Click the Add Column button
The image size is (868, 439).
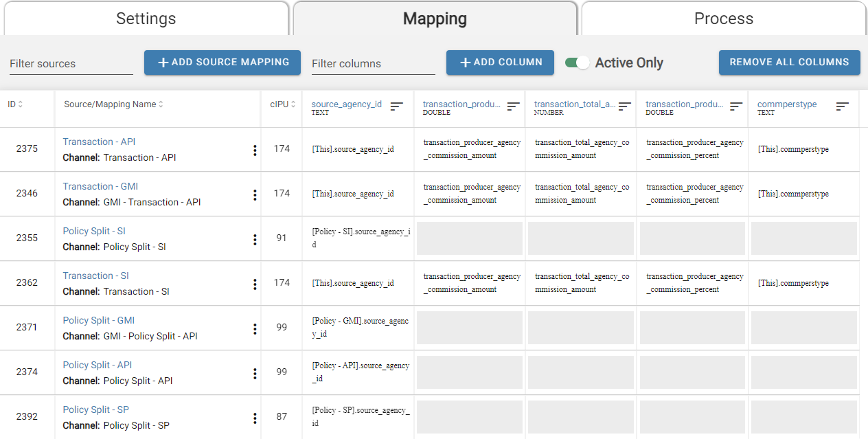click(x=500, y=63)
